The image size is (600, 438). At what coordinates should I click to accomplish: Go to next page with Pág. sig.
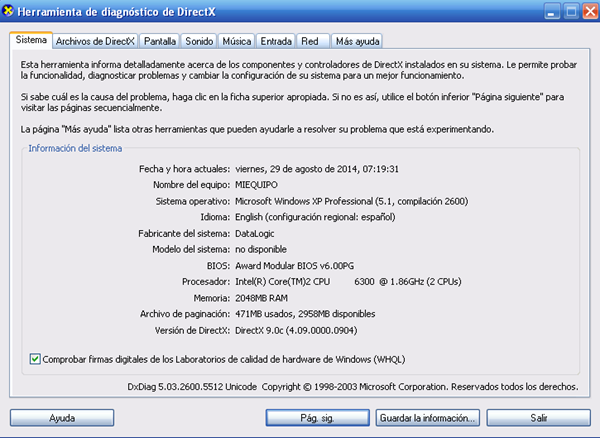click(318, 418)
